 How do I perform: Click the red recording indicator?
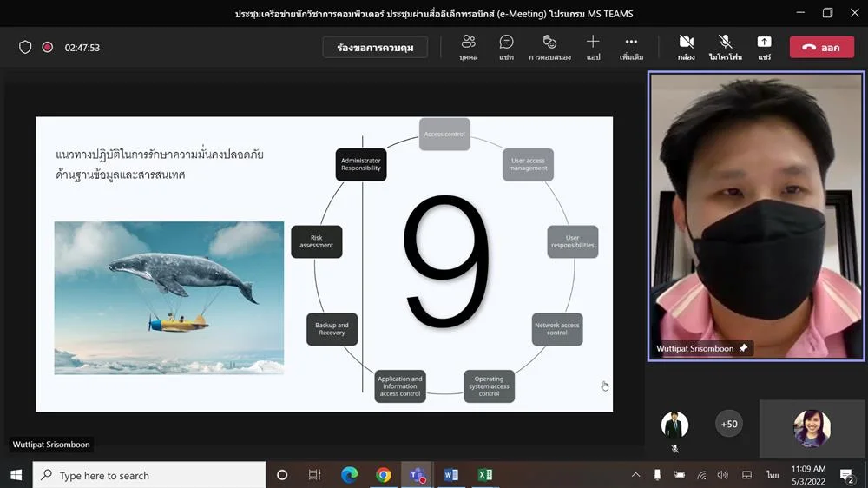[48, 48]
